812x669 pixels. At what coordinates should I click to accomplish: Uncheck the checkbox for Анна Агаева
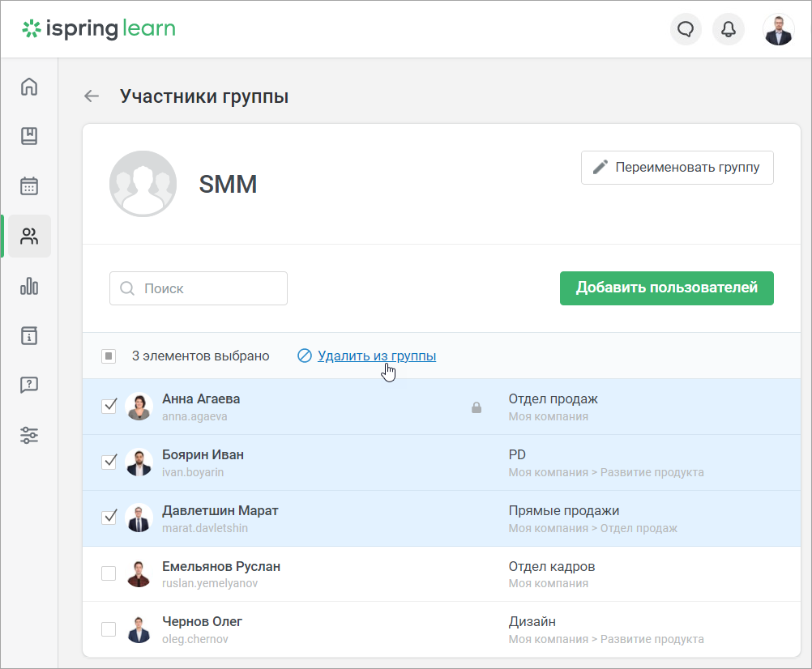(x=109, y=406)
